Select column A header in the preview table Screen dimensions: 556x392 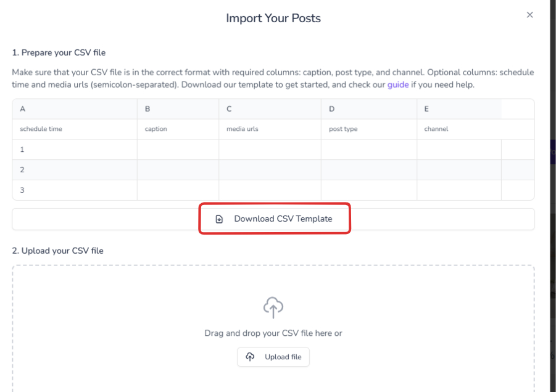point(23,109)
